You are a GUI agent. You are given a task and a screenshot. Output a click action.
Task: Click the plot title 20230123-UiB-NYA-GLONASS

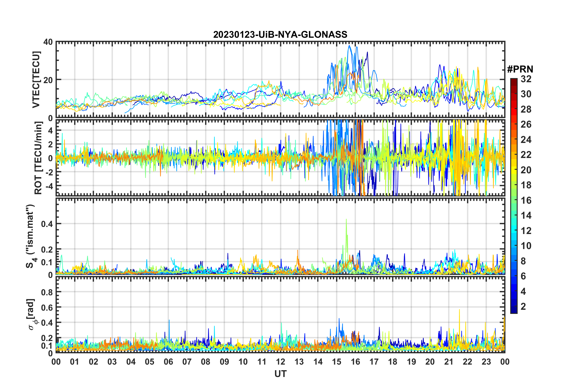pyautogui.click(x=280, y=35)
